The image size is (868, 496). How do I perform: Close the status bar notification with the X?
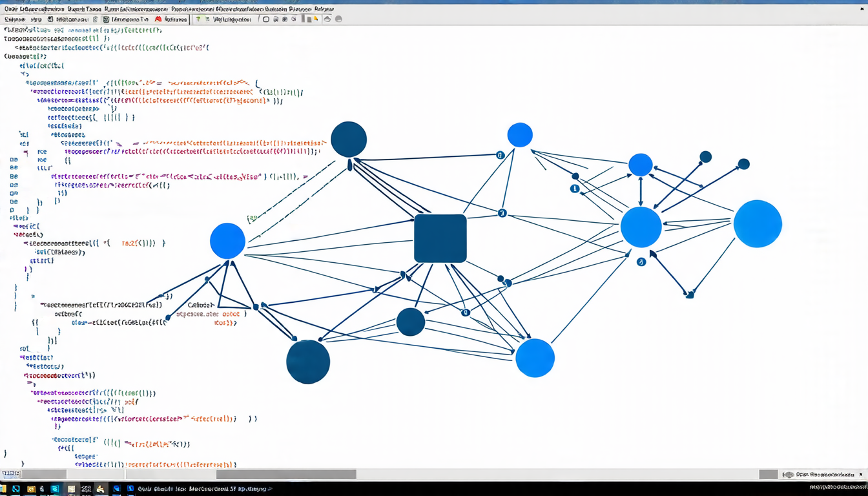pos(860,475)
